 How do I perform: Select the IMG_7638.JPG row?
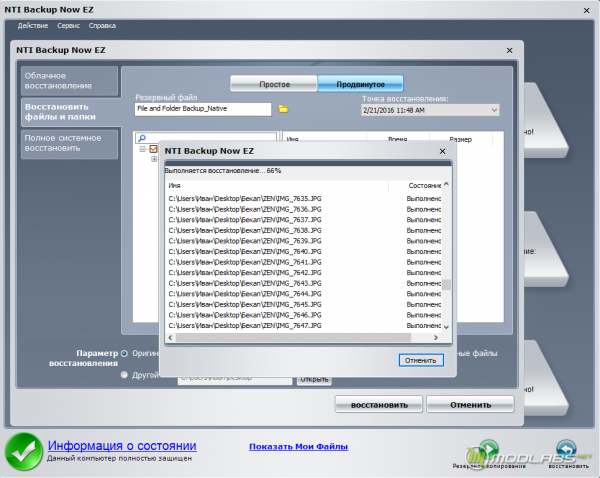(304, 230)
